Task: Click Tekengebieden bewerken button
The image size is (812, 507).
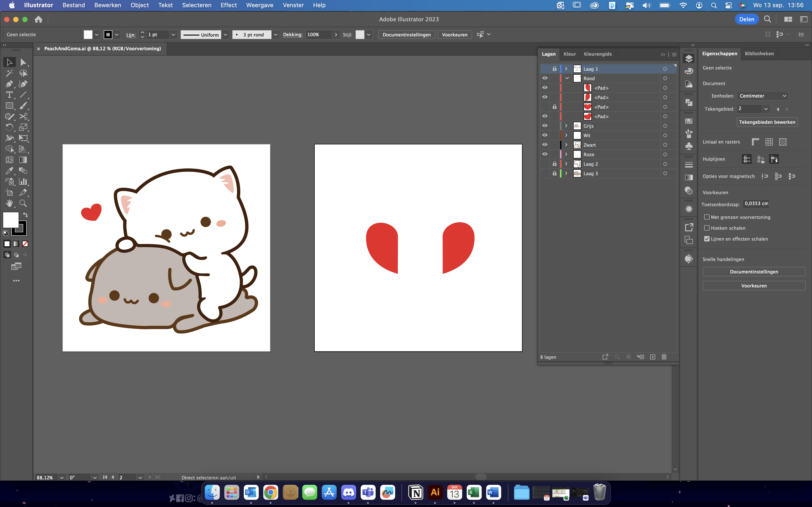Action: [767, 122]
